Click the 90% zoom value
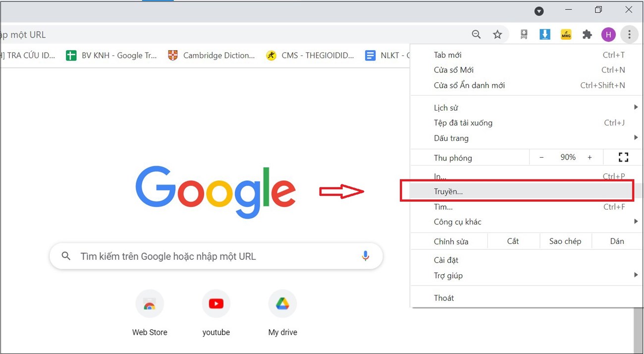Image resolution: width=644 pixels, height=354 pixels. pyautogui.click(x=568, y=157)
